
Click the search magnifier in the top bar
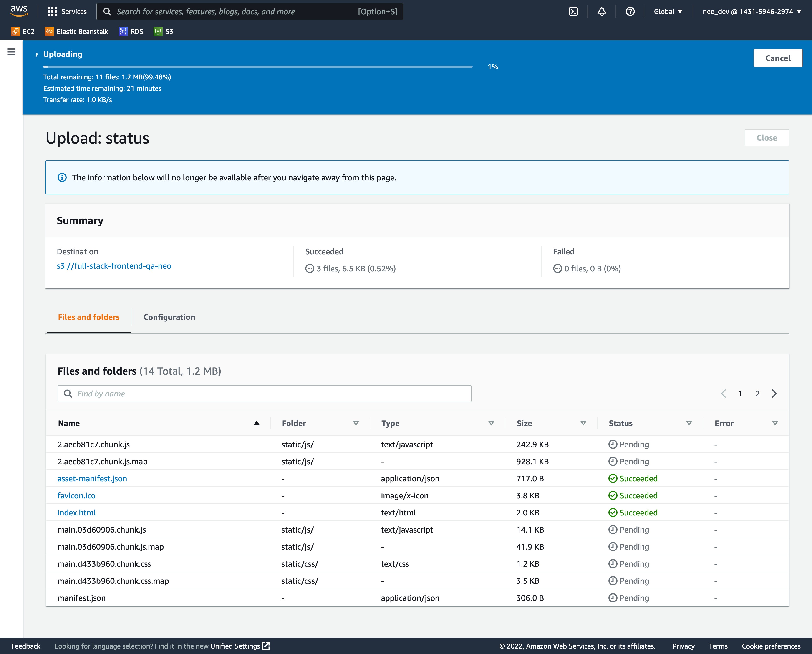click(107, 12)
